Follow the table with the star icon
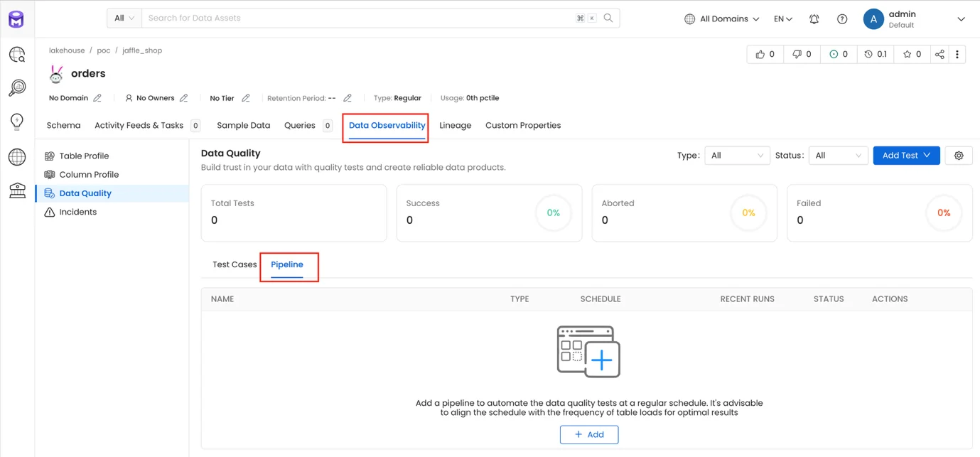 [907, 54]
